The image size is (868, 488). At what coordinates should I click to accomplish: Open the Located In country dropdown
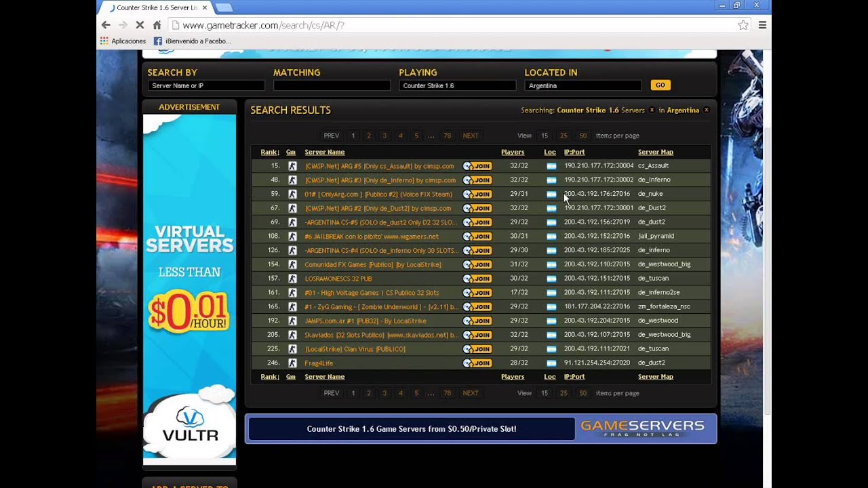pos(583,85)
